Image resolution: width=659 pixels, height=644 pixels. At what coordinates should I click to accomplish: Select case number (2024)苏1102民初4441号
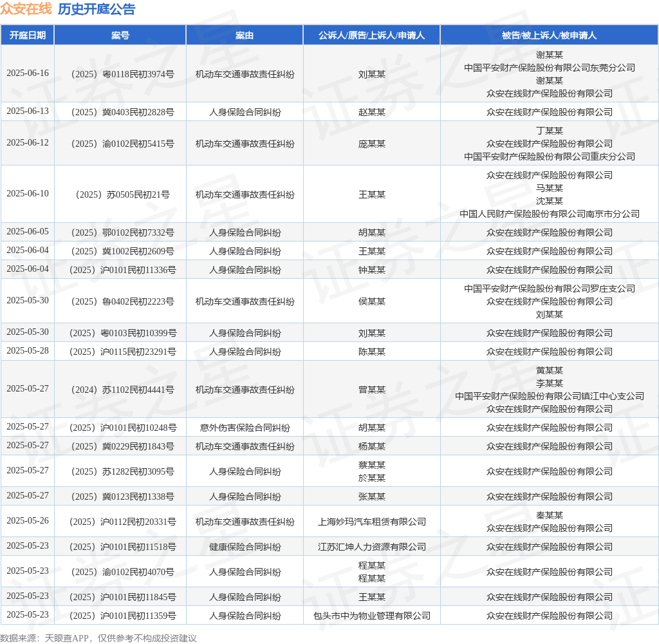click(x=123, y=390)
